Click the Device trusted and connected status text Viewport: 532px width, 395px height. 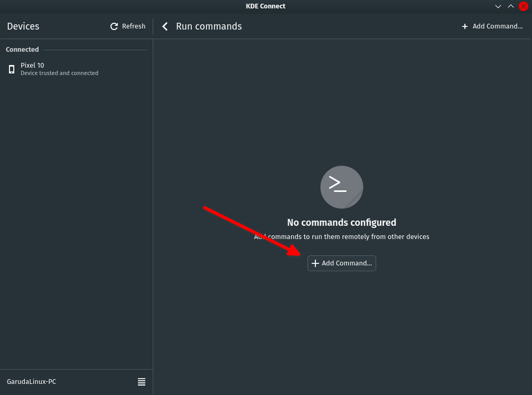[x=59, y=73]
